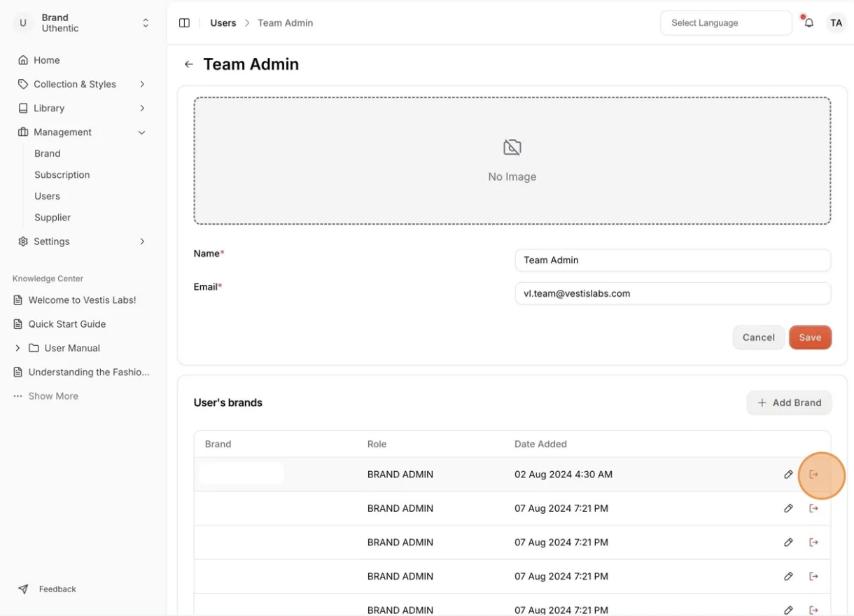Go to Users under Management
The width and height of the screenshot is (854, 616).
point(48,196)
